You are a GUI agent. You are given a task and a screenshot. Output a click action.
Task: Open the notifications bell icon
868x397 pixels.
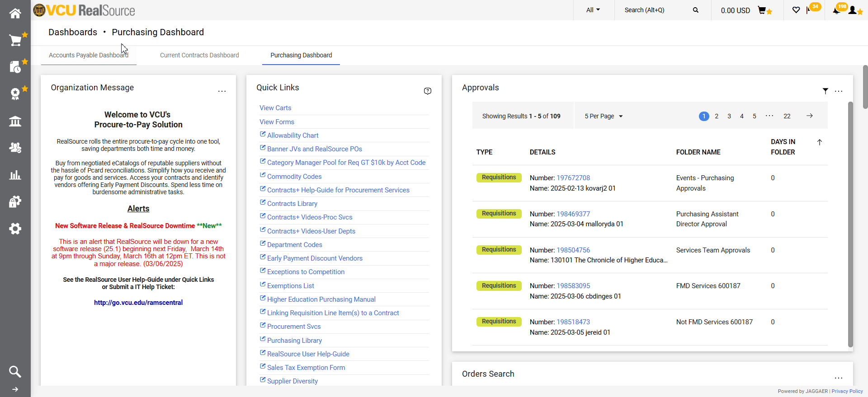(836, 10)
